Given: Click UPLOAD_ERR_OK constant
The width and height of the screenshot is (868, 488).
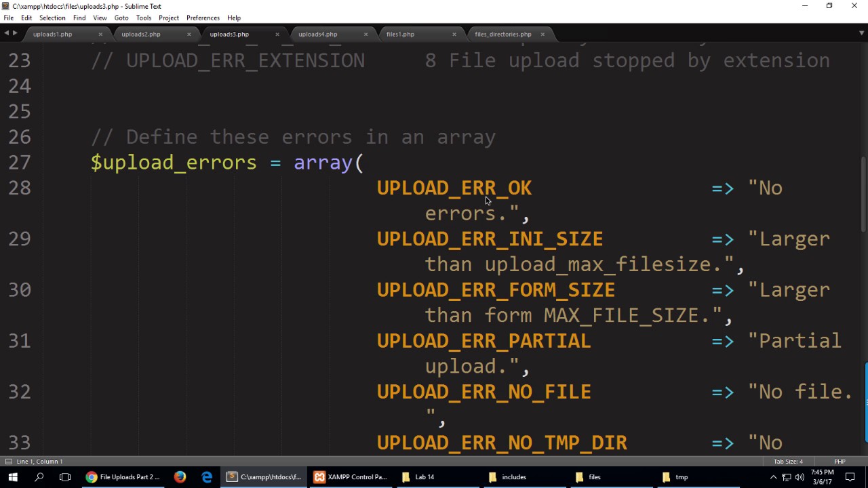Looking at the screenshot, I should tap(454, 188).
